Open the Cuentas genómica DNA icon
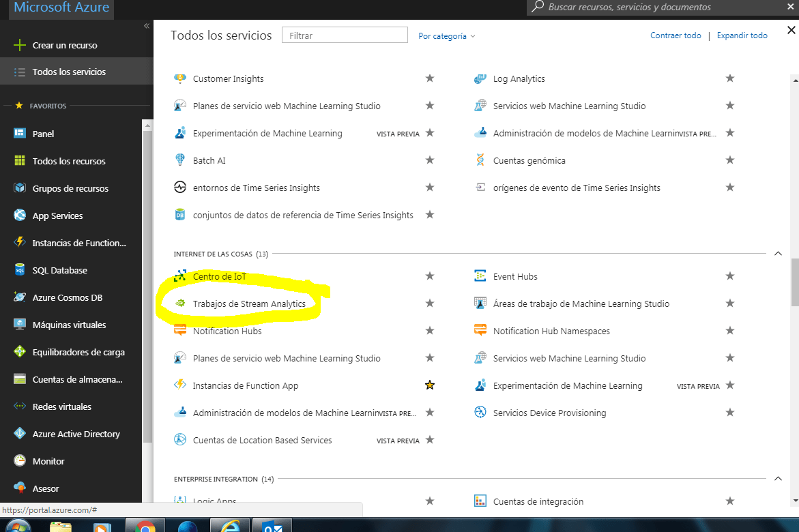 point(480,160)
